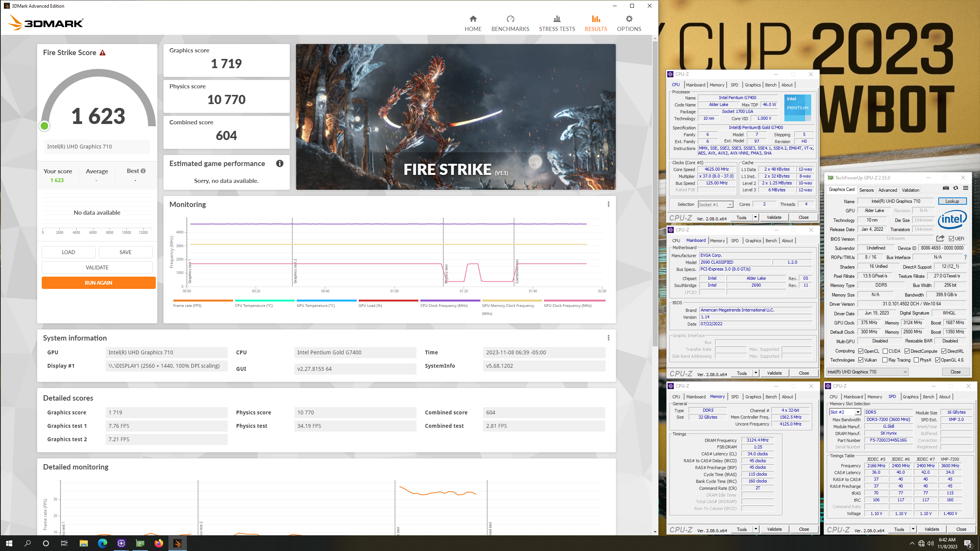Open the Slot #2 memory slot dropdown
This screenshot has width=980, height=551.
pyautogui.click(x=845, y=412)
